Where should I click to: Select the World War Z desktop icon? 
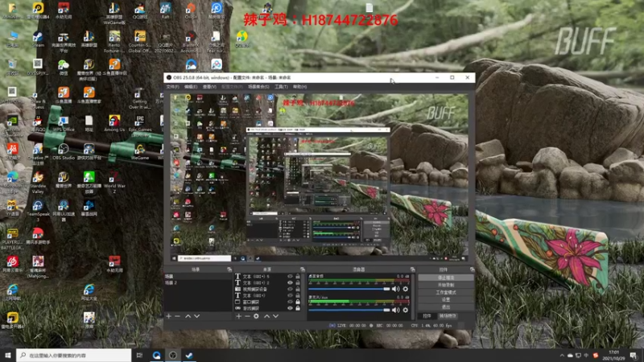114,183
